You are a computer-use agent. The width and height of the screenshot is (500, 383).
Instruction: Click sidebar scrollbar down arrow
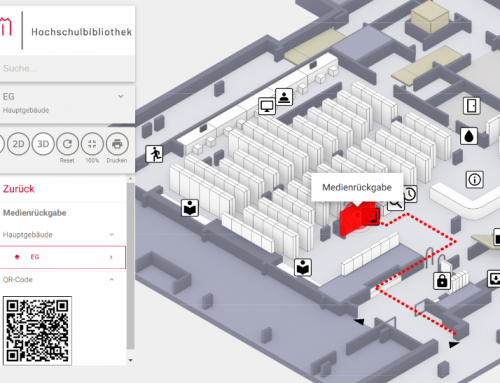[130, 360]
